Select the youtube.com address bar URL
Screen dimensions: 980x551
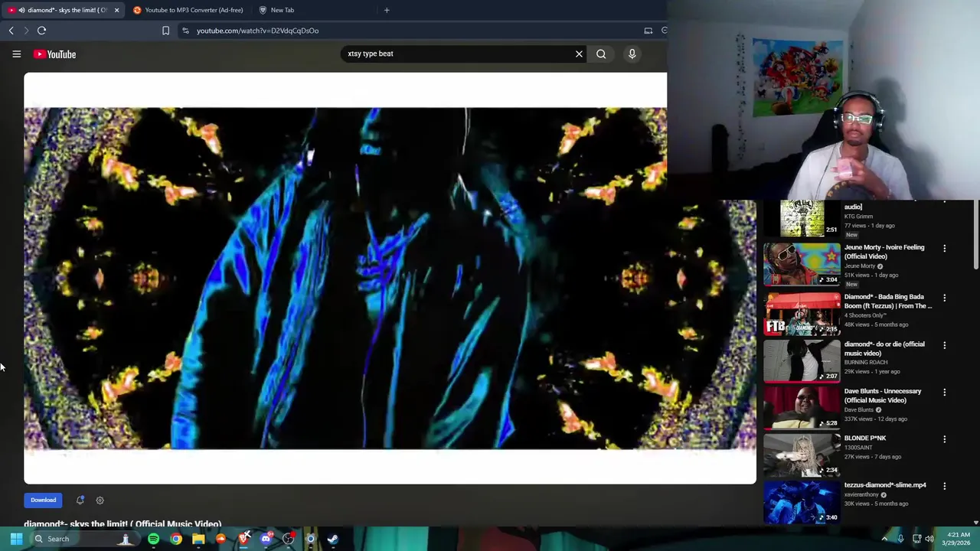tap(257, 31)
